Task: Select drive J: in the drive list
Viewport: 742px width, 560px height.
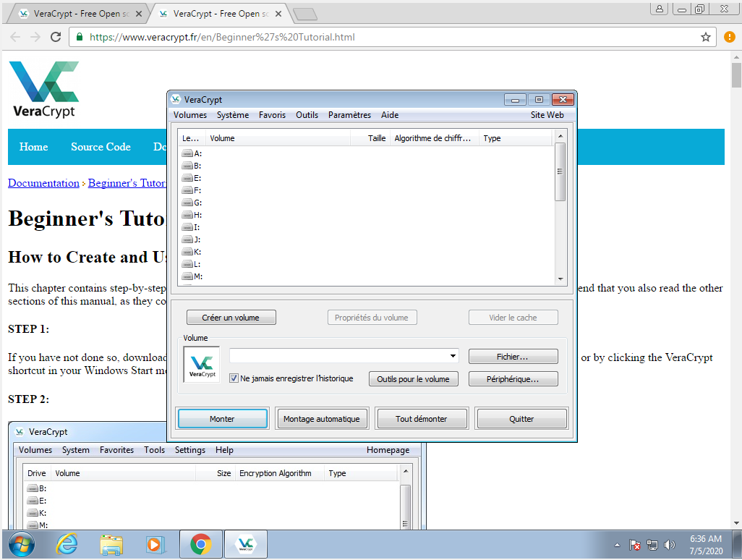Action: 191,239
